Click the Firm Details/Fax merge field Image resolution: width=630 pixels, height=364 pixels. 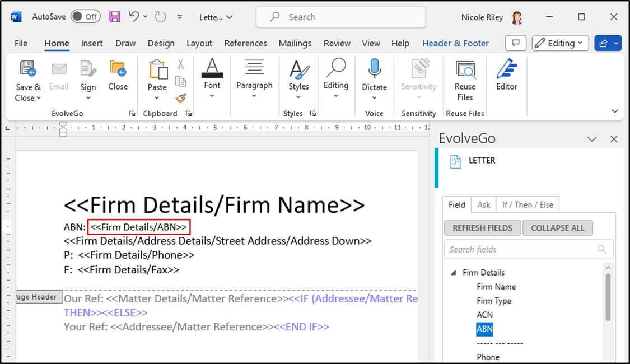(128, 269)
